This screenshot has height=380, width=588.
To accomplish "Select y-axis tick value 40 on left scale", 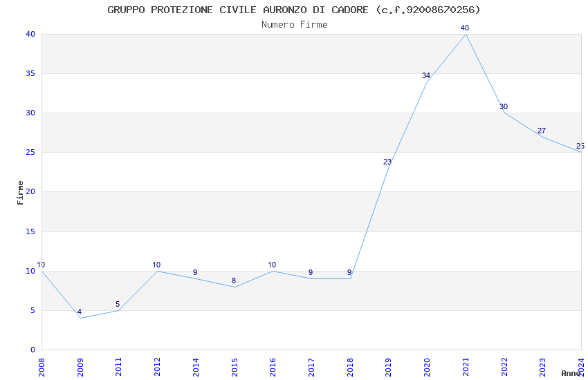I will (x=30, y=34).
